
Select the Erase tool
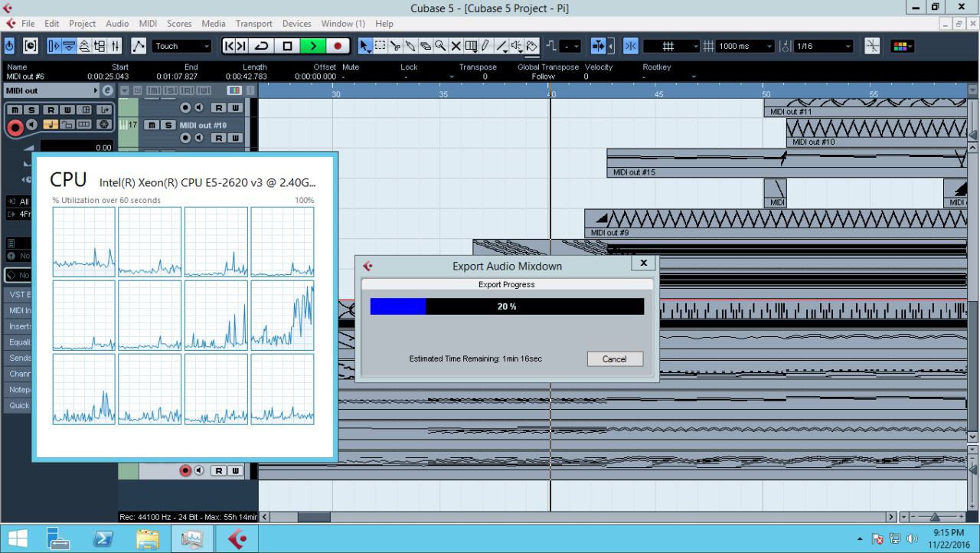426,46
